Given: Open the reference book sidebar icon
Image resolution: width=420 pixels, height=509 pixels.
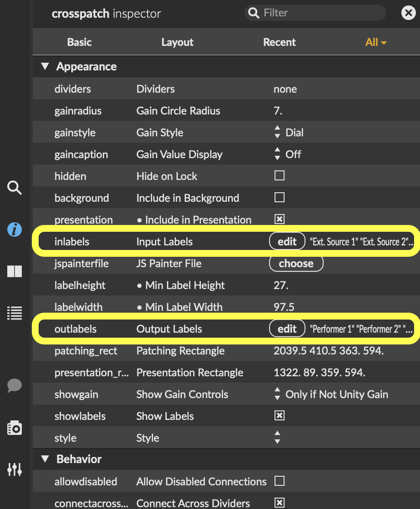Looking at the screenshot, I should [x=15, y=271].
